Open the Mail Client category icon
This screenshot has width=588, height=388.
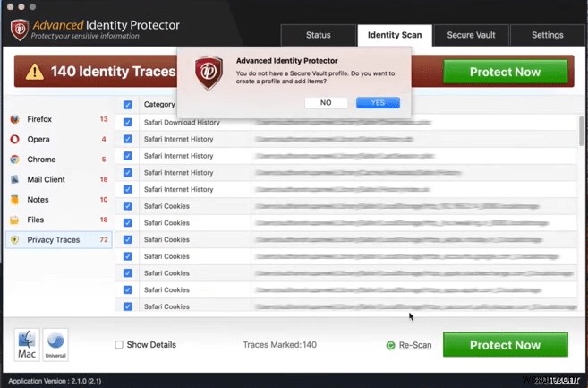[15, 179]
